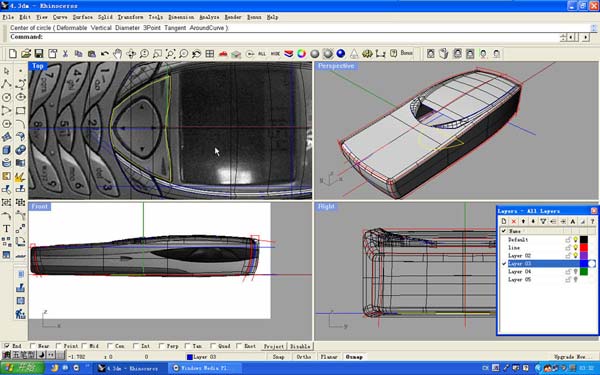Select the Ellipse tool in left toolbar
The height and width of the screenshot is (375, 600).
tap(21, 97)
